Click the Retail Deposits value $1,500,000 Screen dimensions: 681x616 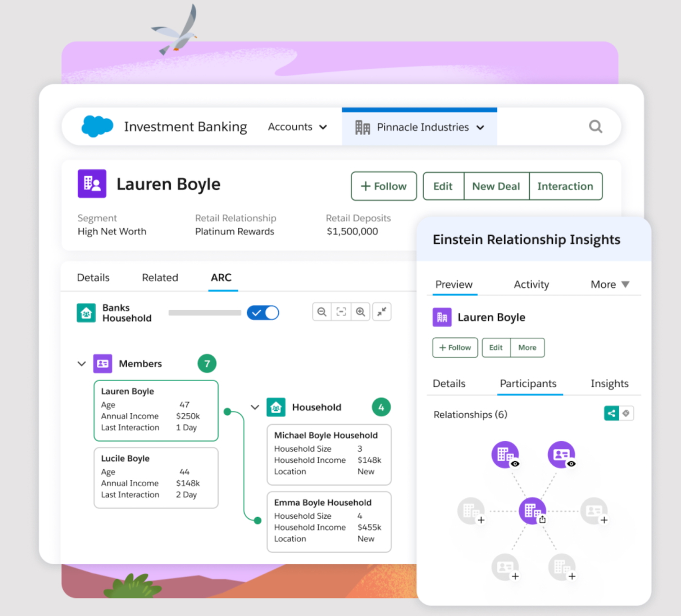352,231
